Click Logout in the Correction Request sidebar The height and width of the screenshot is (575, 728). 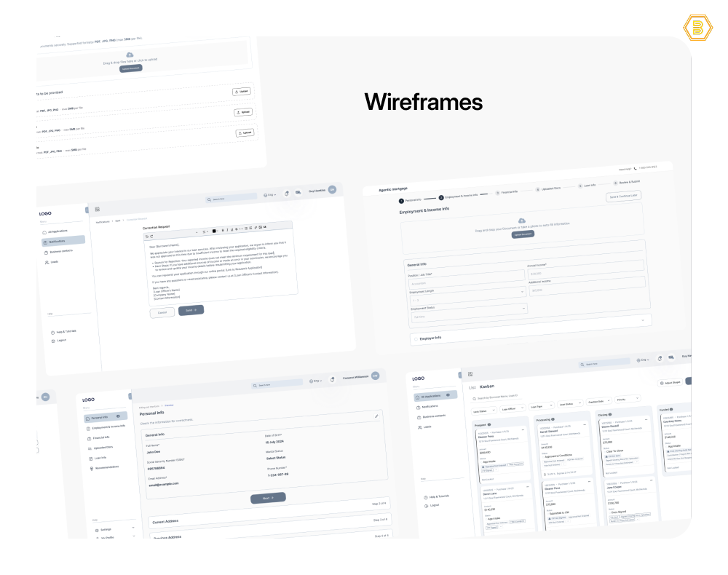click(62, 340)
